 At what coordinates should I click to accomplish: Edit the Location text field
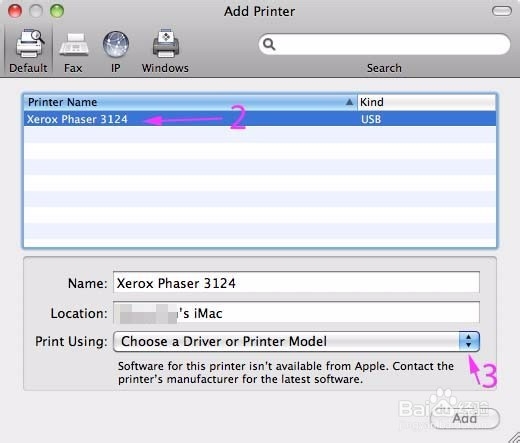point(296,313)
